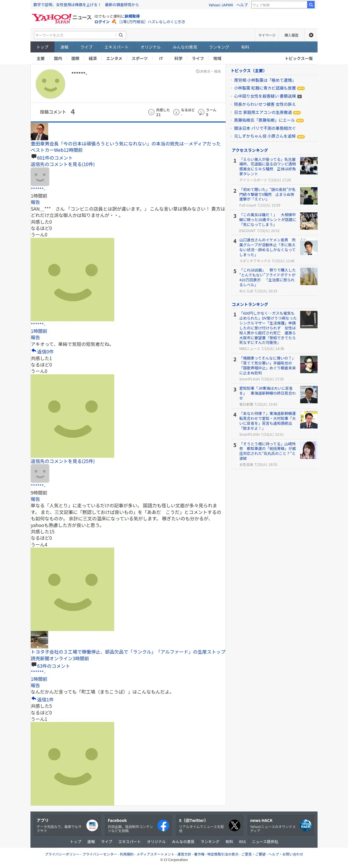Open the top headline about 株価を上げる
This screenshot has height=868, width=348.
[x=86, y=5]
